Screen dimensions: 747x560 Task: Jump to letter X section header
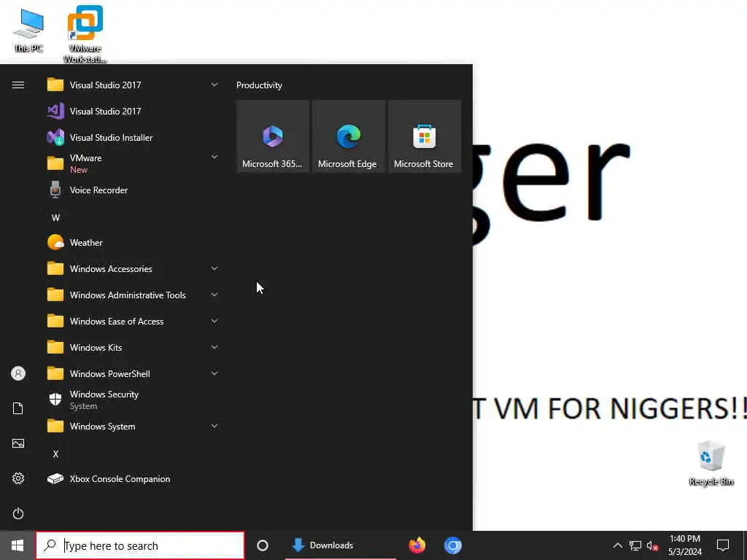tap(55, 454)
